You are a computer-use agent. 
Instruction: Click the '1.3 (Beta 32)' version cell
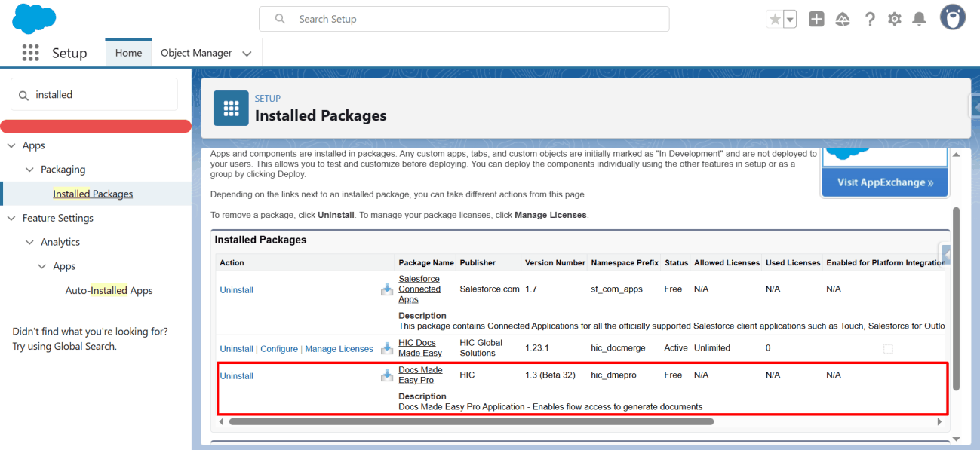pos(550,375)
